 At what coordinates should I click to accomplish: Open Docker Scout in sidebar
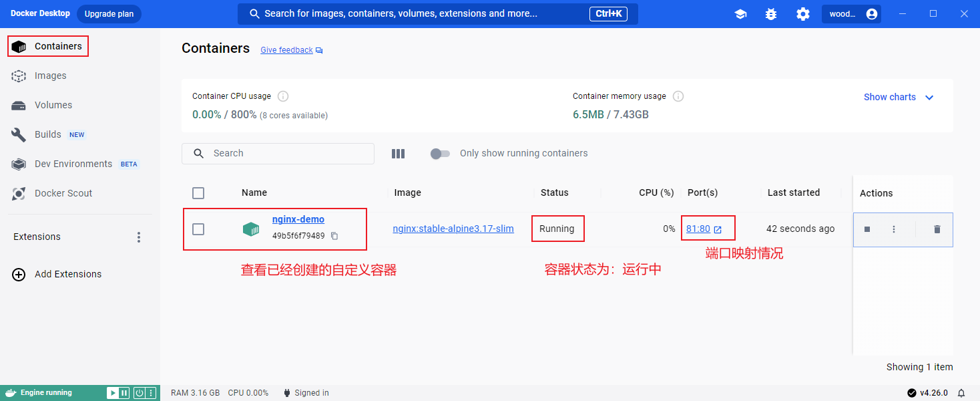click(x=52, y=193)
